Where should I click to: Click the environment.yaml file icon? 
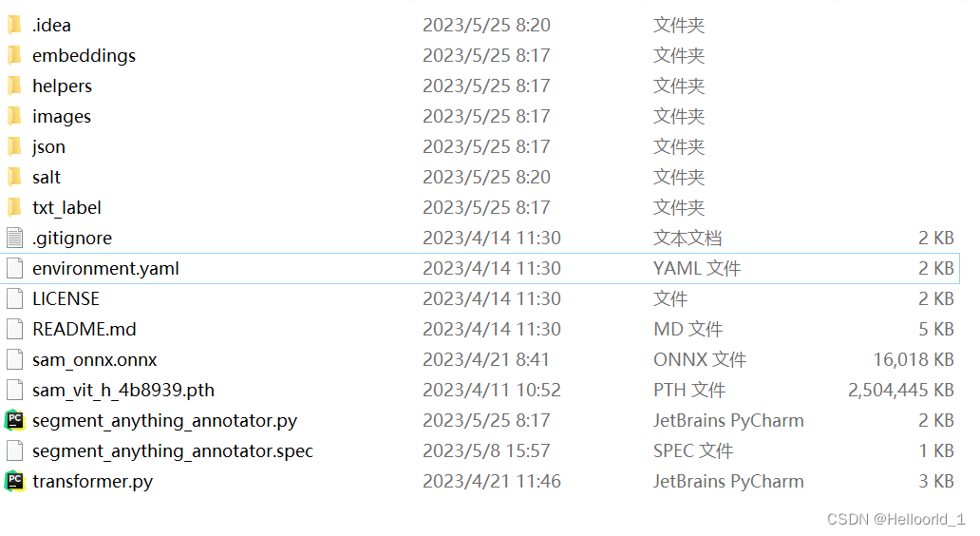click(x=15, y=268)
